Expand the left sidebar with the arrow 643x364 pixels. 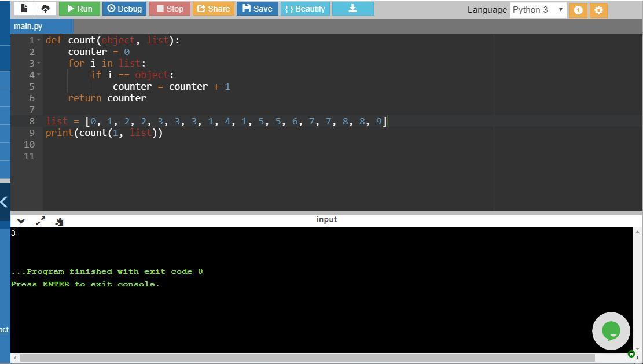(x=4, y=202)
